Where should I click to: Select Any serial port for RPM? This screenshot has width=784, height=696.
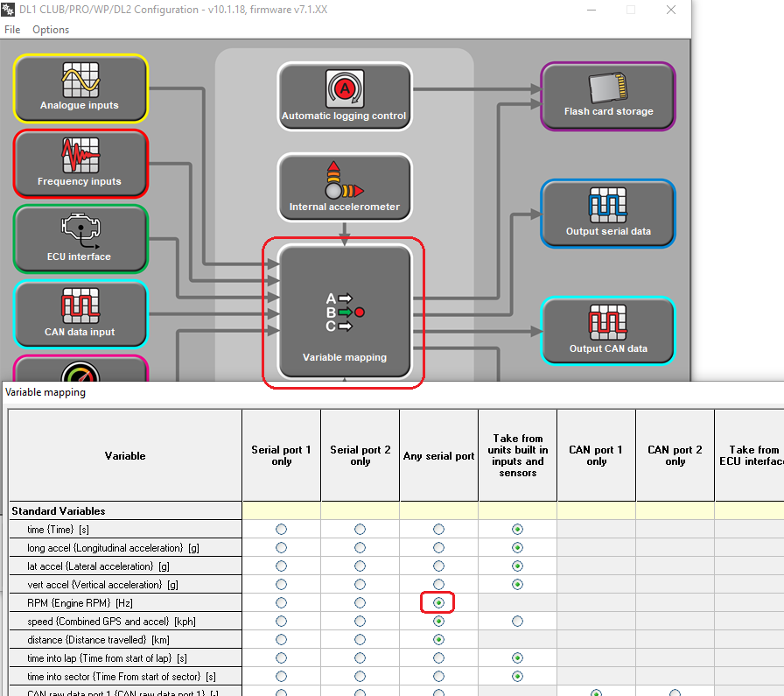pos(438,602)
